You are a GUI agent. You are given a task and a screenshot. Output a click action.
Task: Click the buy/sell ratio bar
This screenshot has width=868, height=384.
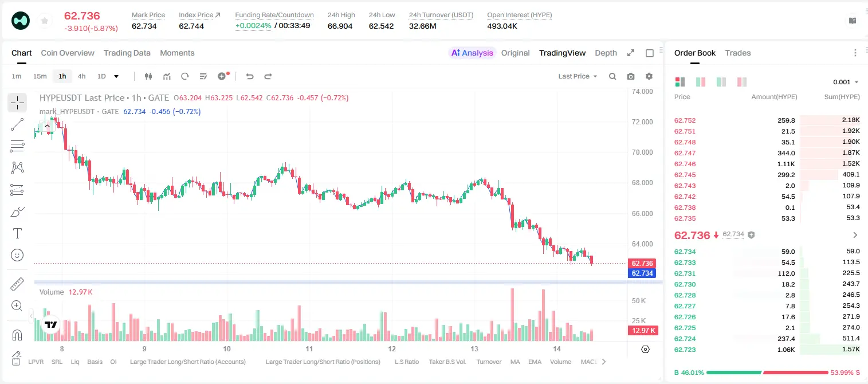pos(767,373)
